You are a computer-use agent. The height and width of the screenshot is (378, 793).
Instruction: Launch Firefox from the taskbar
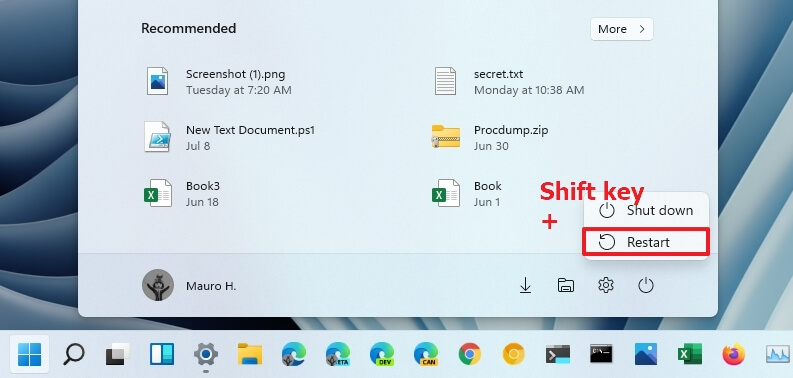point(734,354)
